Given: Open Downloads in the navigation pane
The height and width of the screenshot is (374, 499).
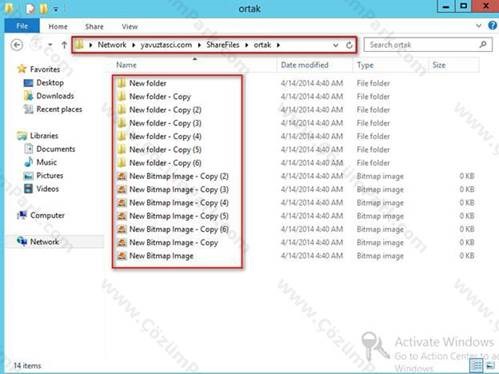Looking at the screenshot, I should pos(55,96).
